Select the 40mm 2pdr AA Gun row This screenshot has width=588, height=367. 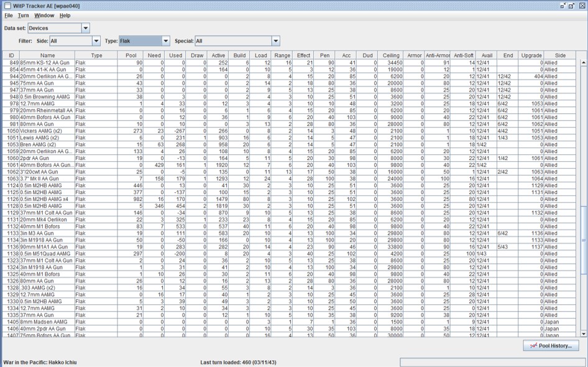pyautogui.click(x=289, y=328)
